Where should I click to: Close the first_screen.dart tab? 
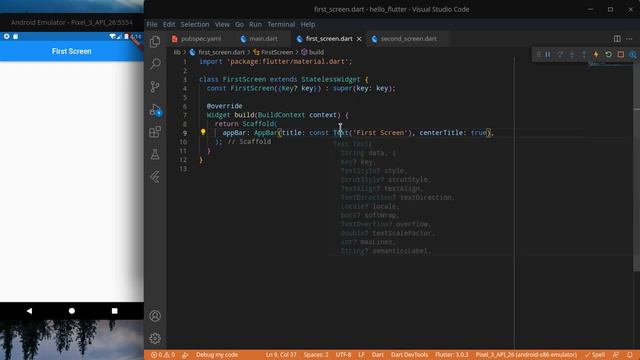click(359, 39)
